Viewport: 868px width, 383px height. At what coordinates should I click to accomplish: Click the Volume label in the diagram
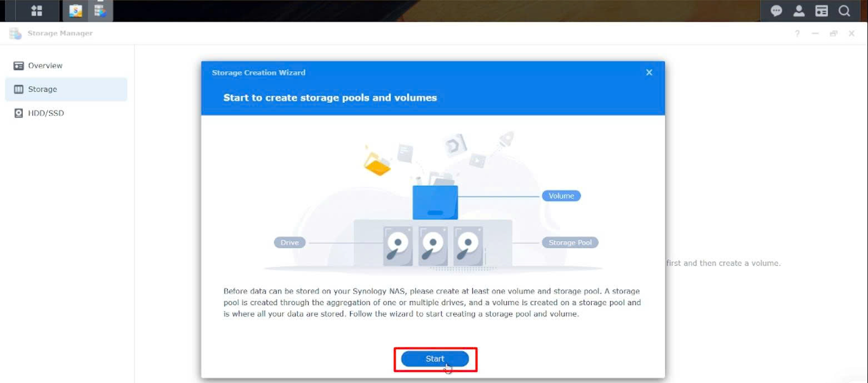(x=561, y=196)
